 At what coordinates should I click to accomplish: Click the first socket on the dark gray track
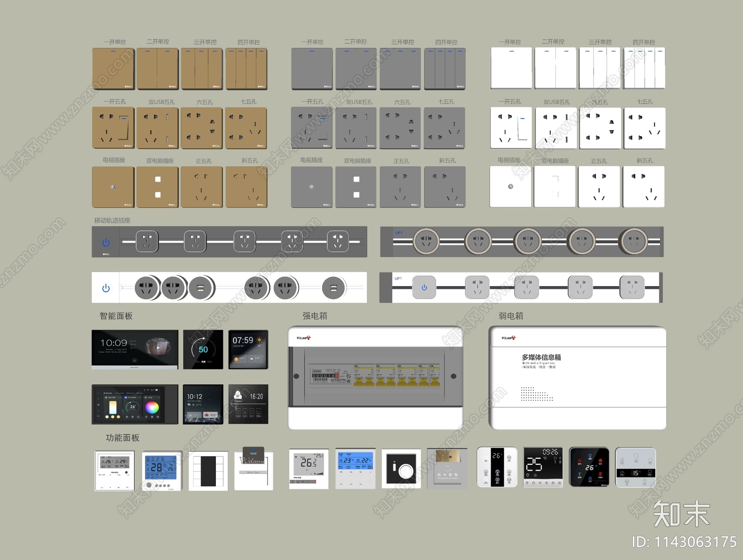click(147, 242)
